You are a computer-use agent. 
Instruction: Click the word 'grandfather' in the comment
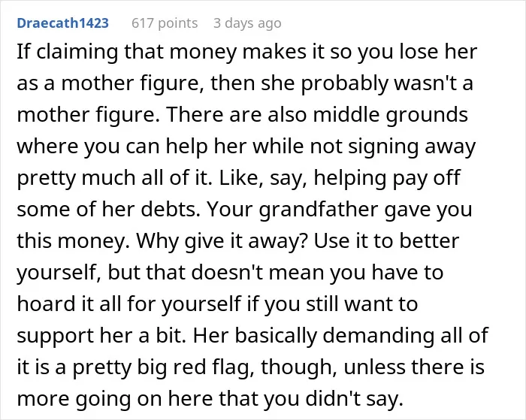(x=319, y=210)
